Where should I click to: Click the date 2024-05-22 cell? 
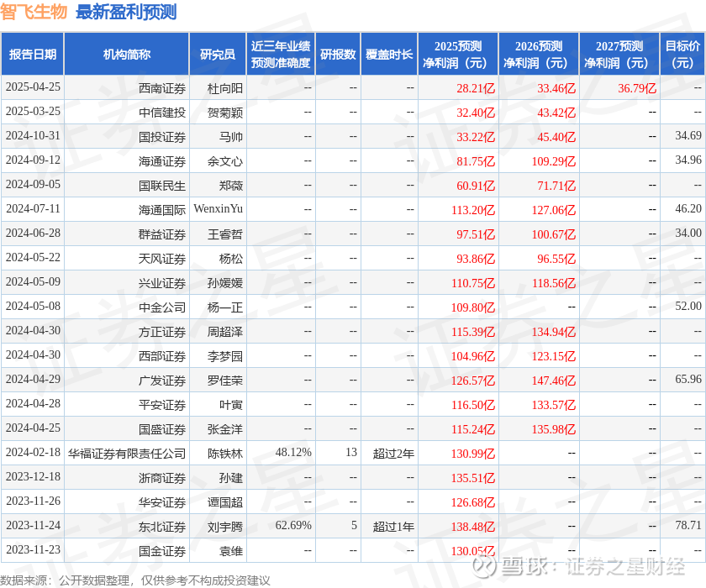tap(33, 257)
